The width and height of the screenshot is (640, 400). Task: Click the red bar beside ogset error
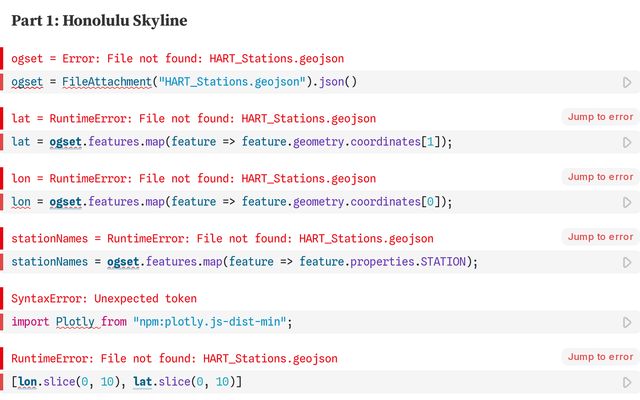tap(2, 58)
